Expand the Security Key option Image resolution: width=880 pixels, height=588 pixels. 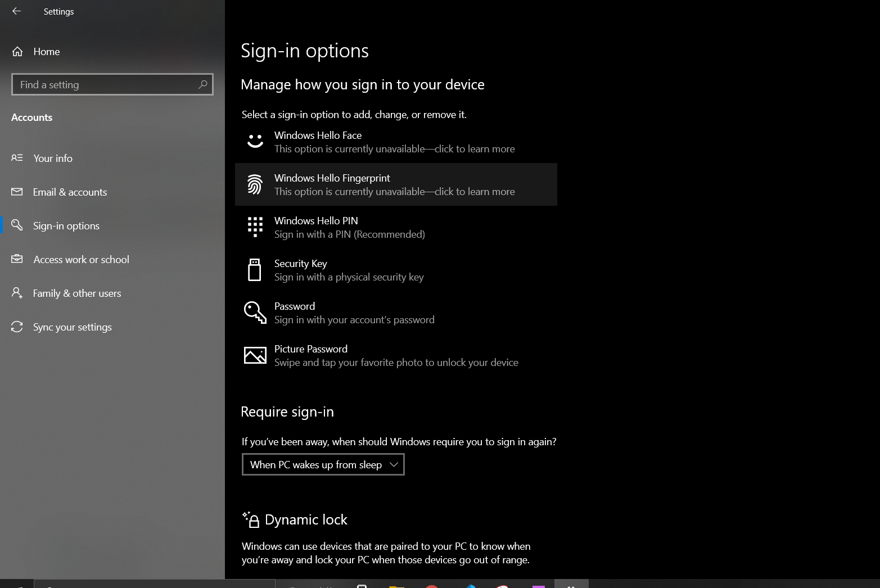(x=349, y=270)
